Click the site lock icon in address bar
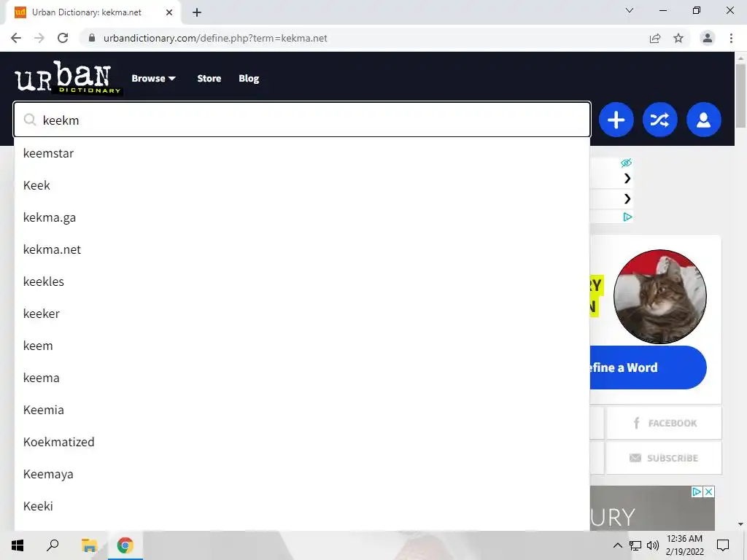The image size is (747, 560). pos(92,38)
